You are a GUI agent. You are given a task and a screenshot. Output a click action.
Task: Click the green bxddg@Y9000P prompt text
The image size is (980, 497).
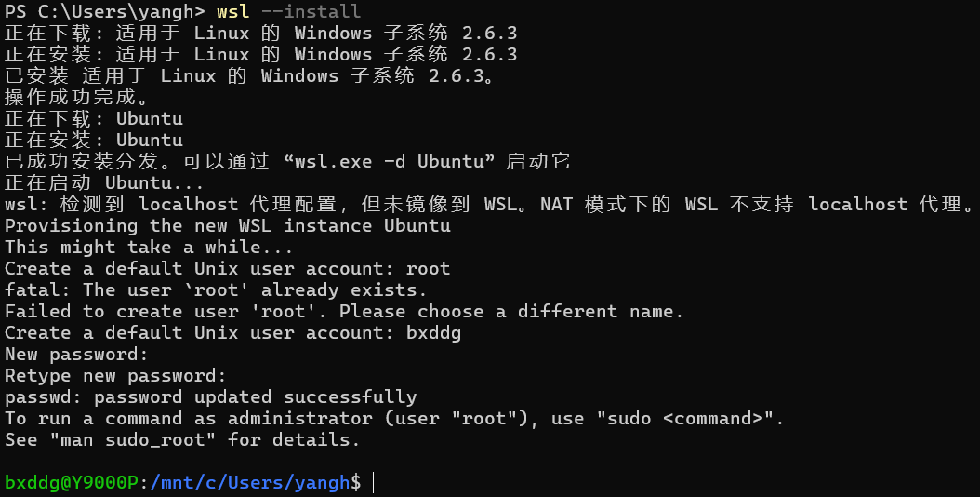point(72,482)
